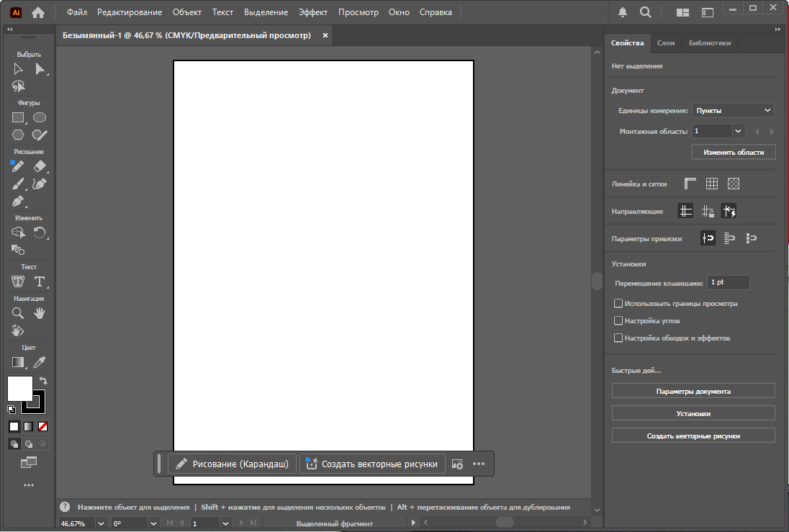Activate the Zoom magnifier tool
Screen dimensions: 789x532
click(x=18, y=313)
